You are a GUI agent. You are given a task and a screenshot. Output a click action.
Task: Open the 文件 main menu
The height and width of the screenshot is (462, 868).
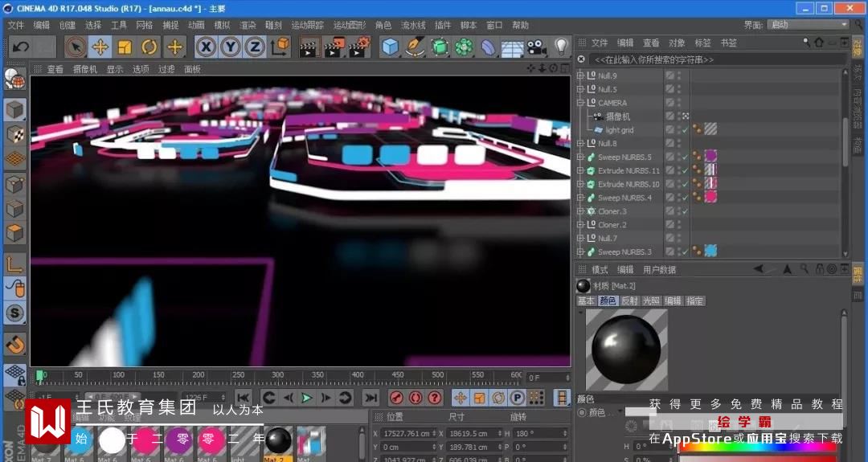15,26
